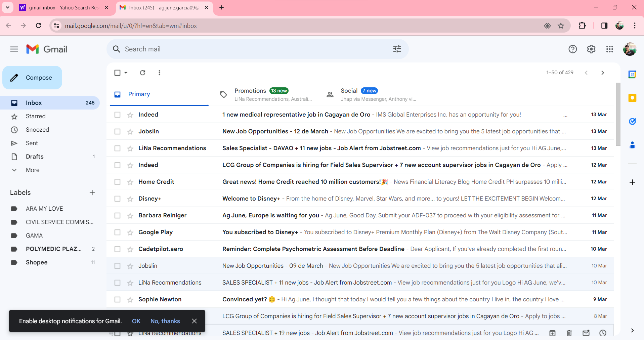
Task: Mark the hovered email as unread
Action: pyautogui.click(x=586, y=333)
